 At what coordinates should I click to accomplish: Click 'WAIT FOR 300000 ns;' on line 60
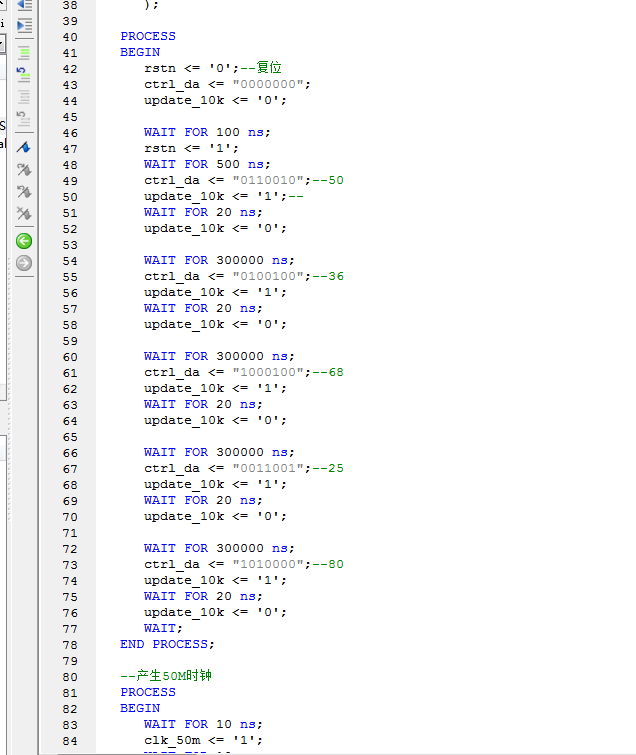pyautogui.click(x=219, y=356)
